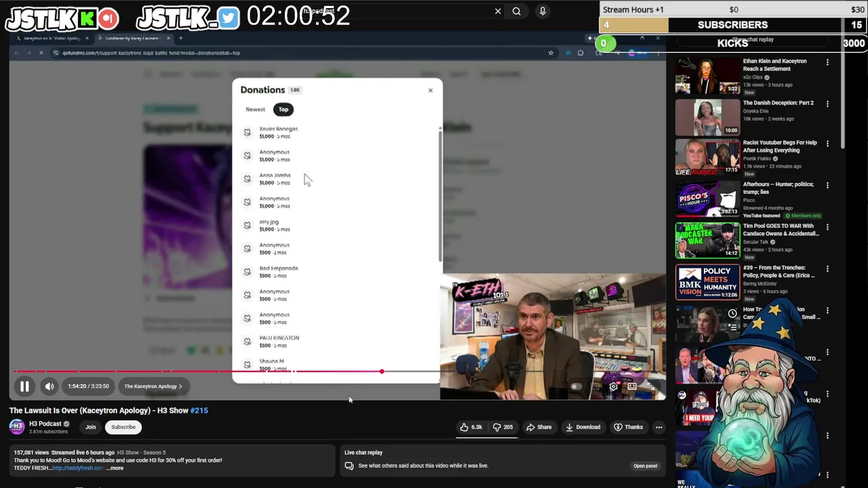Expand The Kaceytron Apology chapter chevron
Screen dimensions: 868x488
tap(180, 386)
